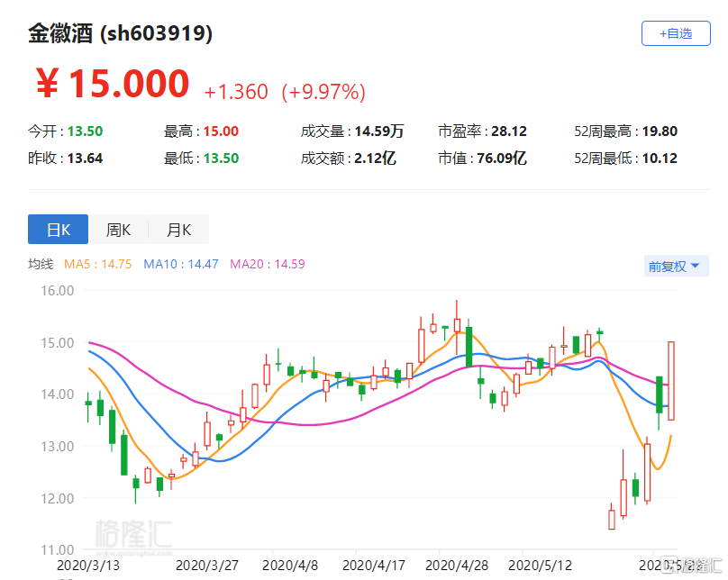
Task: Click the 12.00 y-axis label
Action: pos(57,498)
